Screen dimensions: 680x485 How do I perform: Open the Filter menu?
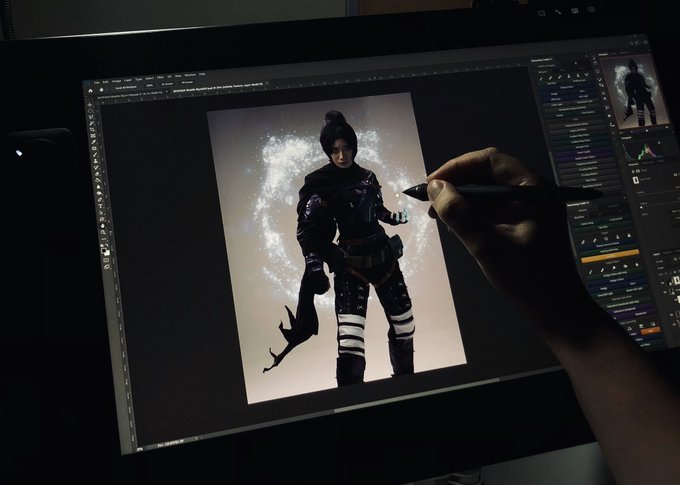click(x=160, y=77)
